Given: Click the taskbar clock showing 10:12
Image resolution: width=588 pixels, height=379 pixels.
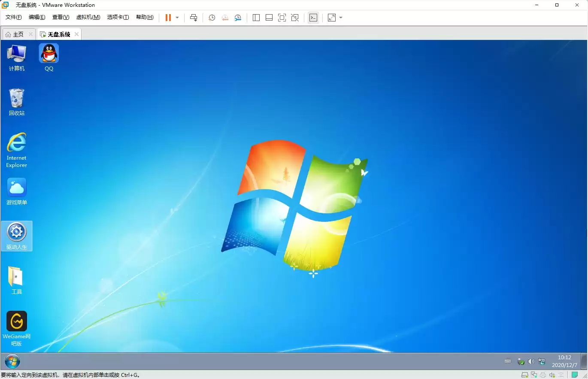Looking at the screenshot, I should 564,361.
